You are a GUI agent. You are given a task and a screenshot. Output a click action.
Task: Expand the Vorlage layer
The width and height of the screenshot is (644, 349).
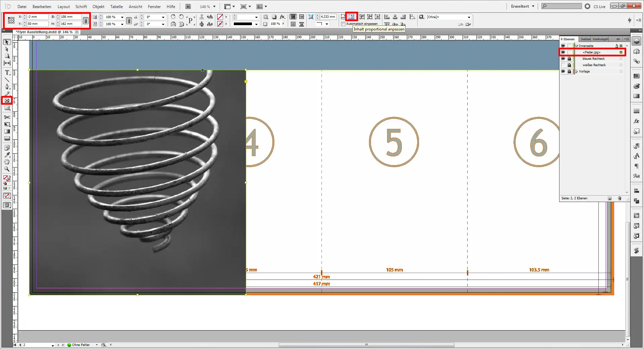point(577,71)
